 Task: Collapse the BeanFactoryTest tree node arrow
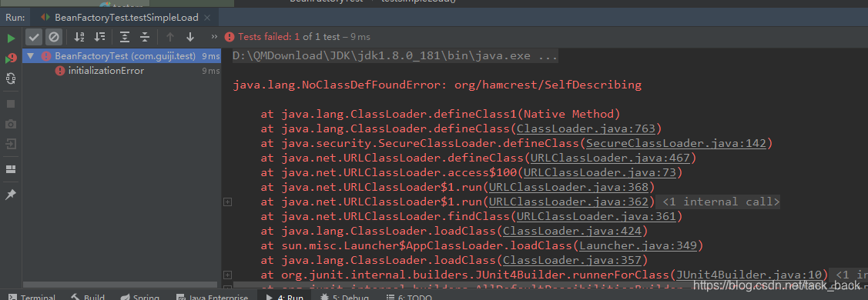click(31, 56)
